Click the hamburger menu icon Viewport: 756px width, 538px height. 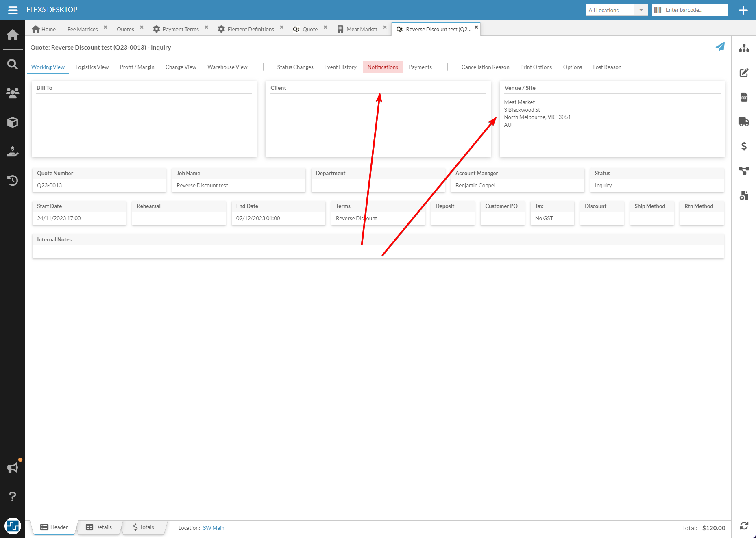tap(13, 10)
